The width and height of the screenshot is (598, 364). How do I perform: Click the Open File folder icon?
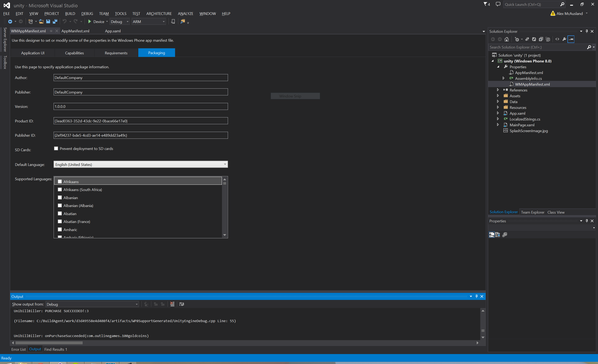coord(41,22)
